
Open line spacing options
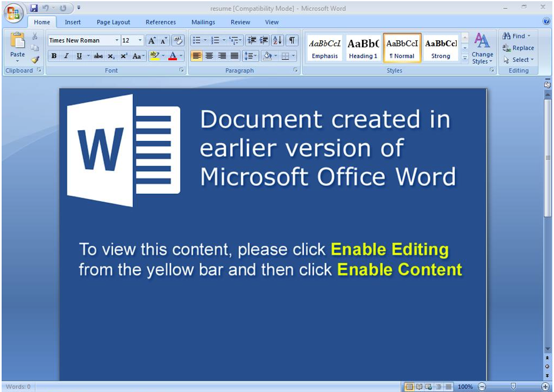(x=251, y=56)
